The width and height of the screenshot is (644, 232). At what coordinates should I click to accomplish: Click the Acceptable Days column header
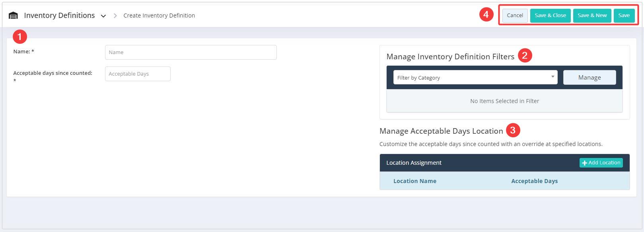[x=534, y=181]
